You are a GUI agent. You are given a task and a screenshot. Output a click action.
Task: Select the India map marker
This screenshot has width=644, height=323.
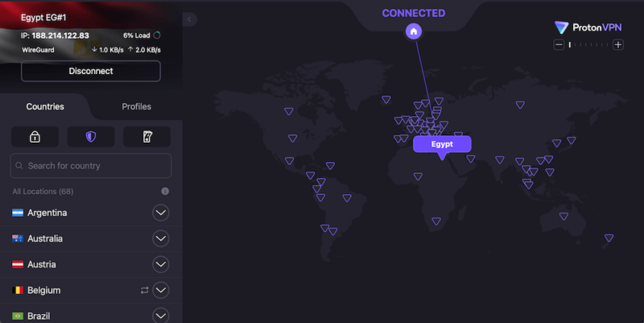pyautogui.click(x=500, y=159)
